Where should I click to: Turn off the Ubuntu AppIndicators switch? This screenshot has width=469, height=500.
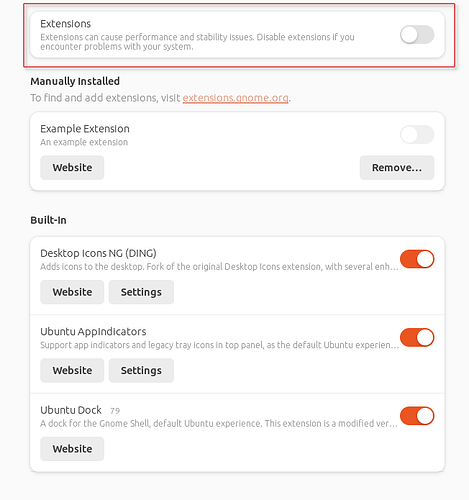click(x=417, y=337)
